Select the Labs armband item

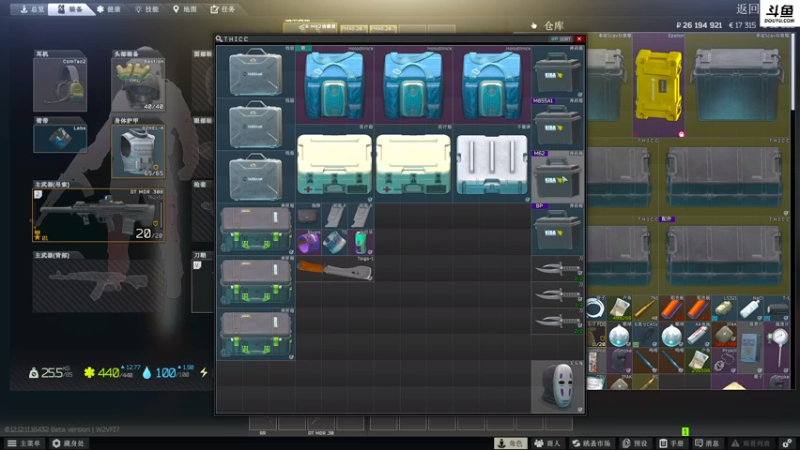(60, 139)
